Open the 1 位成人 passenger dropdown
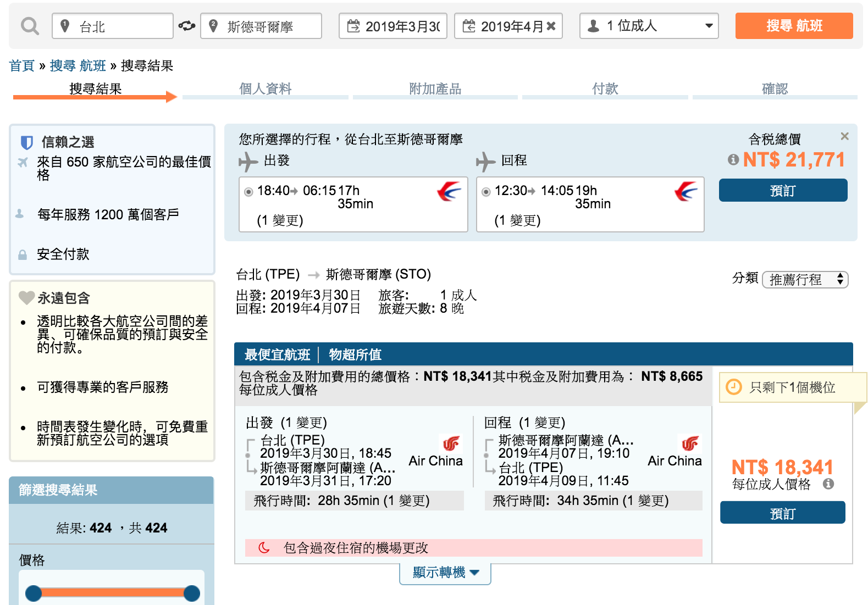The image size is (868, 605). click(649, 26)
